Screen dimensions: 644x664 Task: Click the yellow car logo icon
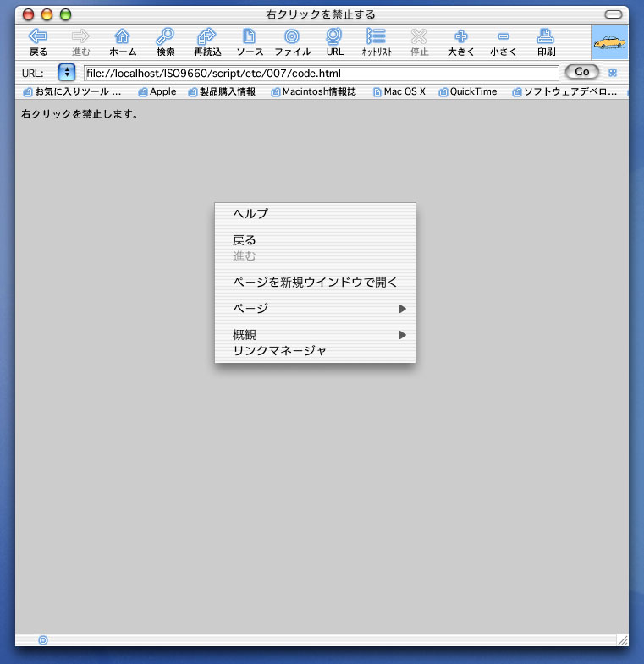(609, 42)
